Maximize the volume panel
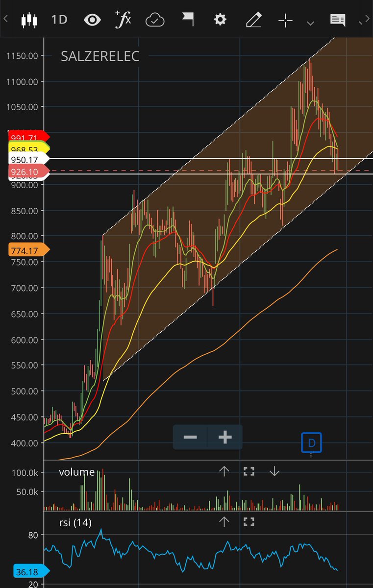Viewport: 373px width, 588px height. coord(249,471)
